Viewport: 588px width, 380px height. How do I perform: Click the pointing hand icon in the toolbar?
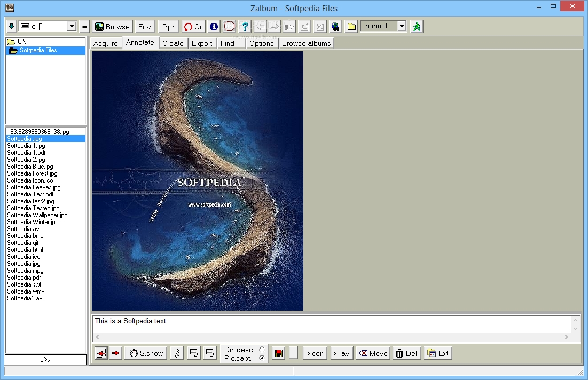coord(289,27)
